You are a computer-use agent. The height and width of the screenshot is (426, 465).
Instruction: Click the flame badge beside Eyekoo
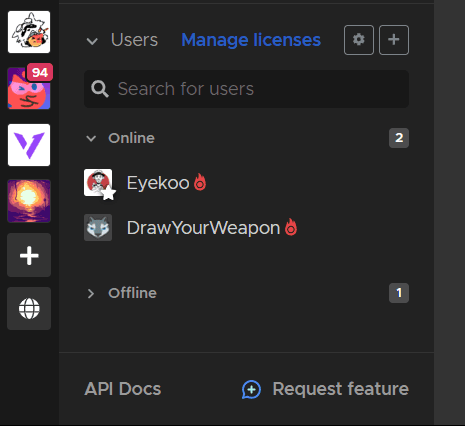200,182
